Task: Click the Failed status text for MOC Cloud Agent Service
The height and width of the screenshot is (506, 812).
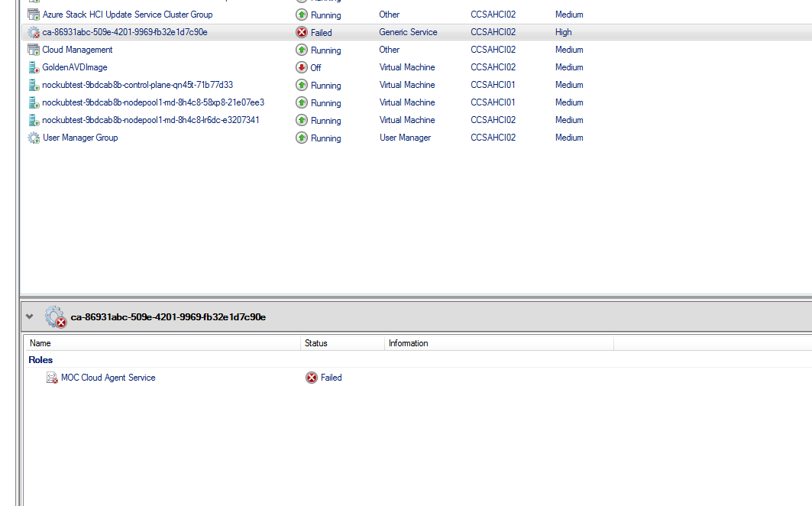Action: point(332,378)
